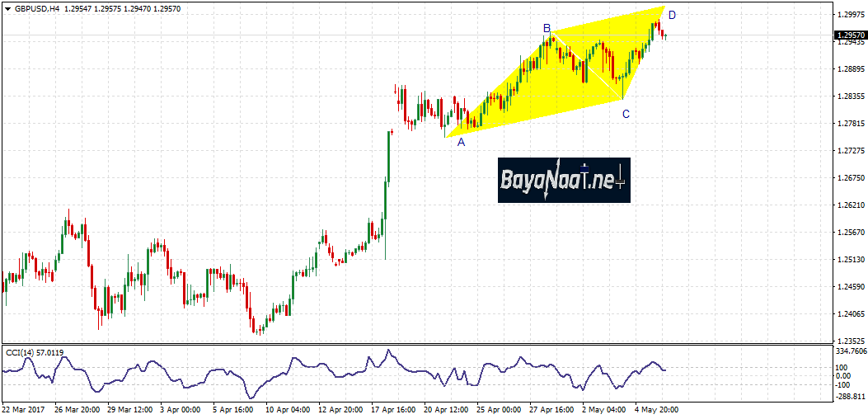Click the 1.24065 price axis label
This screenshot has height=419, width=868.
click(x=850, y=314)
